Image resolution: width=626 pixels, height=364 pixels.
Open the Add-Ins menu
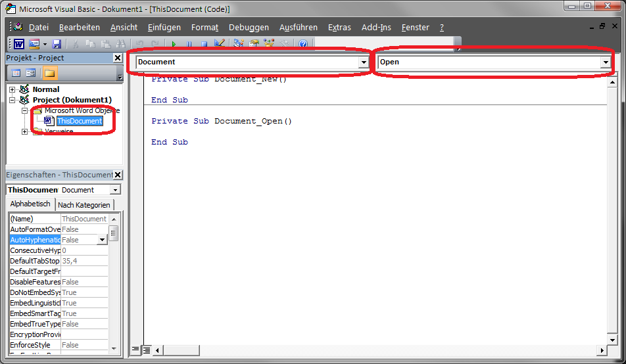point(376,27)
